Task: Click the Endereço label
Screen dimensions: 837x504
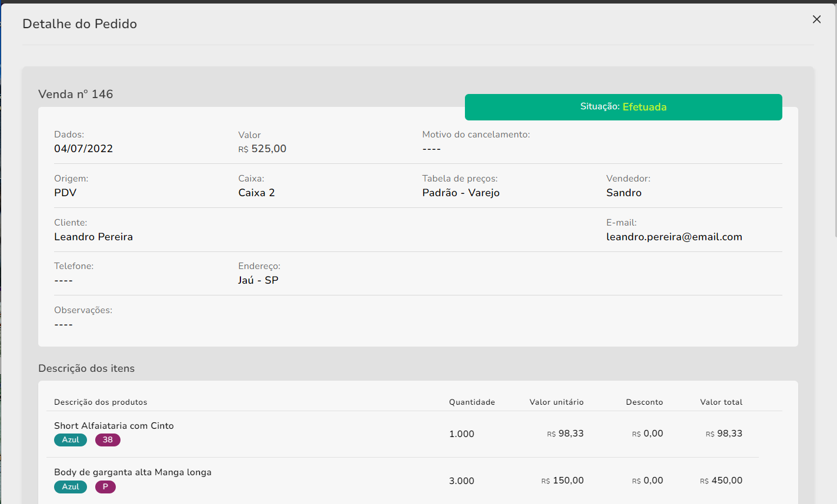Action: click(x=259, y=266)
